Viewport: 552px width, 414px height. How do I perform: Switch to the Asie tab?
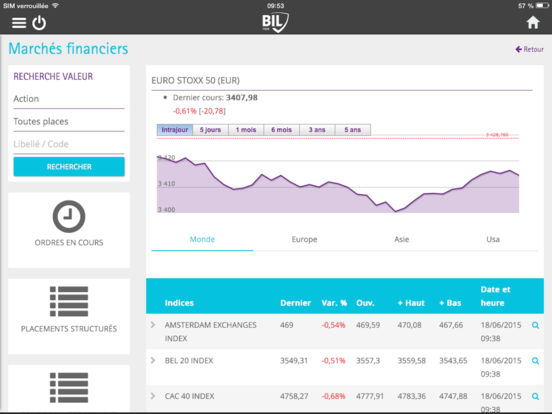pos(402,239)
